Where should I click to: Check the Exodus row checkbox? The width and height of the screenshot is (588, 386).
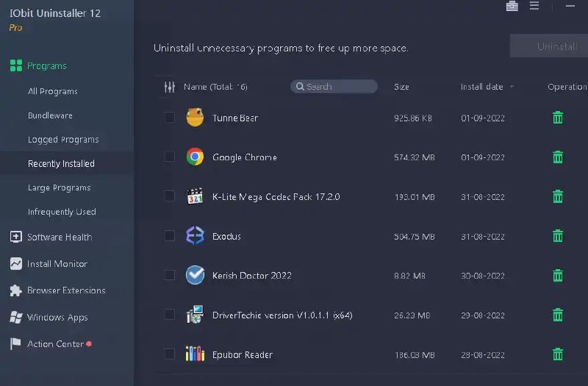tap(170, 236)
